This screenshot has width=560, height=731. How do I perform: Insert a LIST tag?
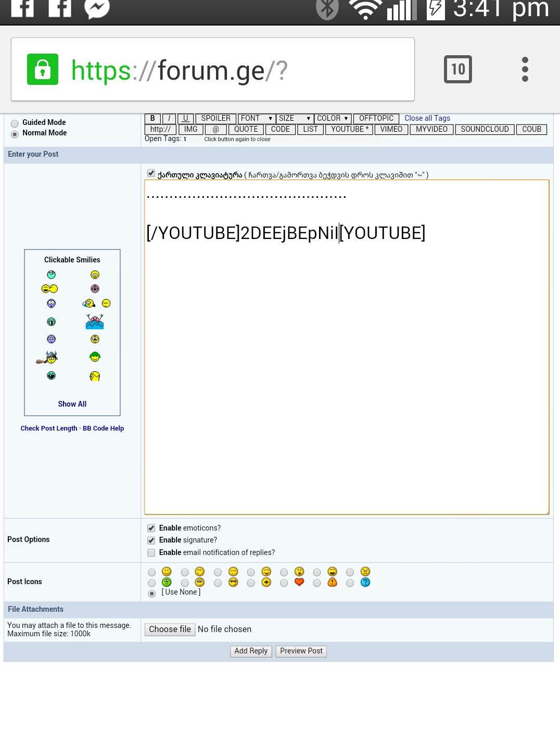click(310, 130)
